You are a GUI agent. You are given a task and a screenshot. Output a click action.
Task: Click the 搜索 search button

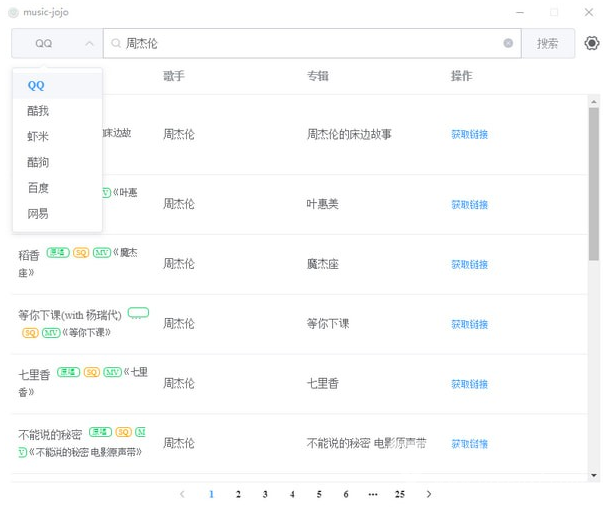point(548,43)
